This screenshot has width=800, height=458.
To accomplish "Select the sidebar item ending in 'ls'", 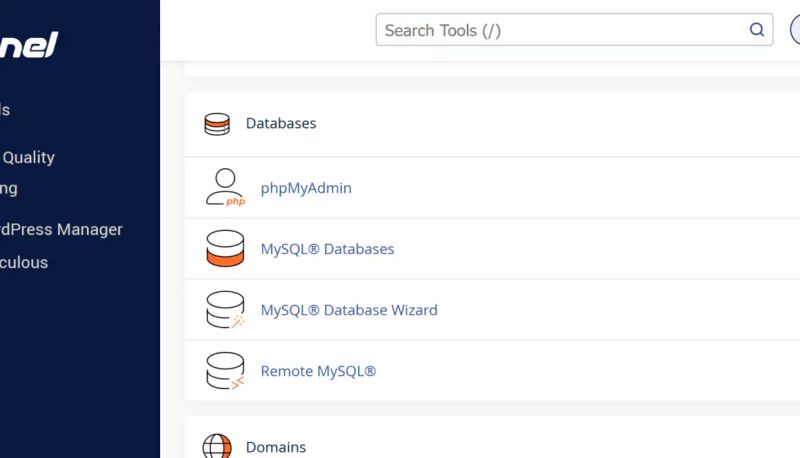I will 5,110.
